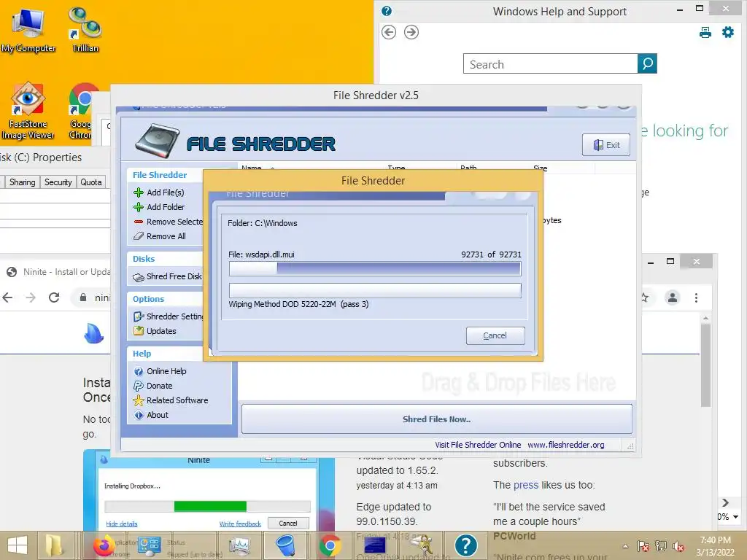Screen dimensions: 747x560
Task: Go forward in Windows Help and Support
Action: (411, 32)
